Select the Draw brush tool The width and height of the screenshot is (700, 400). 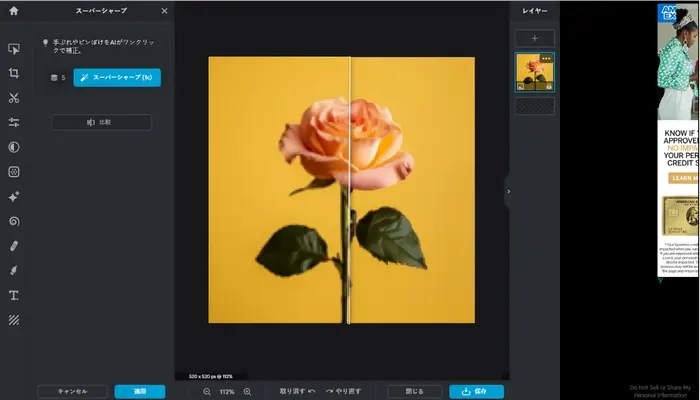tap(14, 271)
